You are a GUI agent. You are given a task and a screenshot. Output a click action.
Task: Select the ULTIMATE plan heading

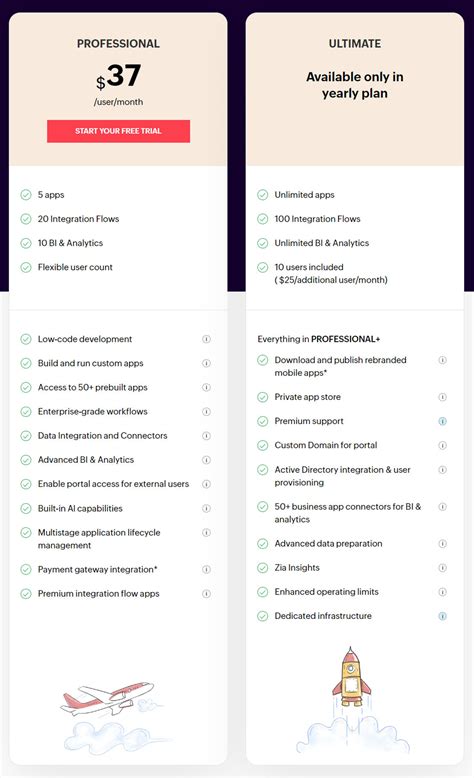click(x=355, y=44)
